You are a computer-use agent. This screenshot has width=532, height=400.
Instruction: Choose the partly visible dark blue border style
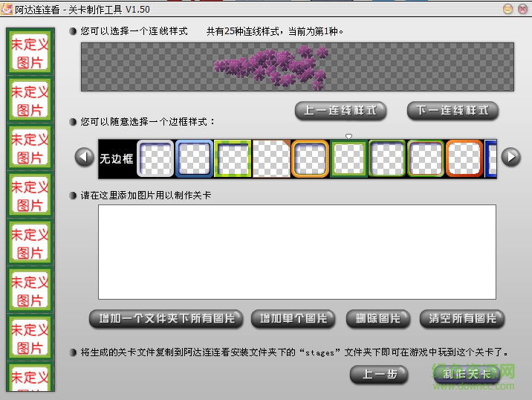click(491, 158)
